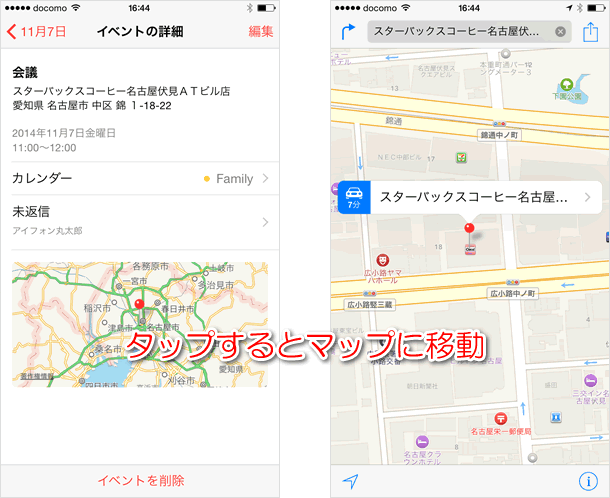This screenshot has width=610, height=498.
Task: Tap the 名古屋クラウンホテル hotel icon
Action: tap(422, 442)
